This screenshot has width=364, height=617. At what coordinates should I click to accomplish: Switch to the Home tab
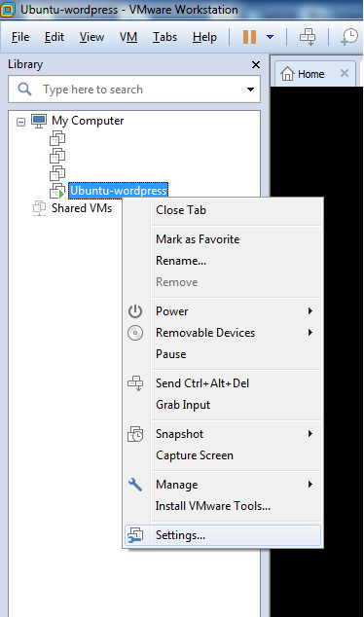[x=315, y=74]
